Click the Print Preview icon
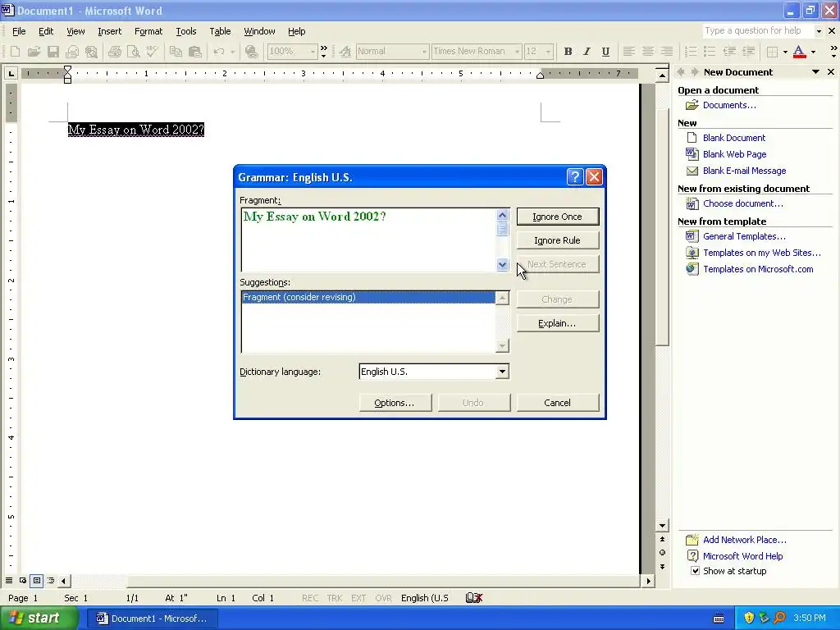Screen dimensions: 840x630 click(133, 52)
